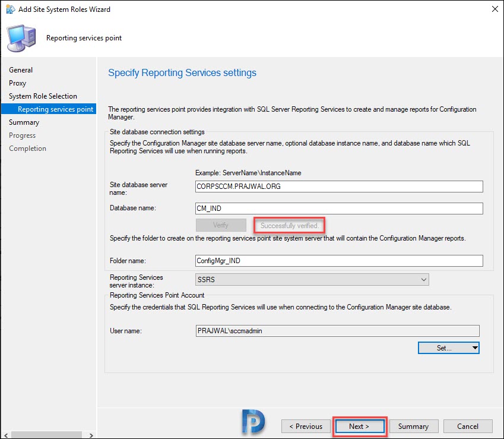Click the sidebar scroll left arrow

tap(6, 435)
